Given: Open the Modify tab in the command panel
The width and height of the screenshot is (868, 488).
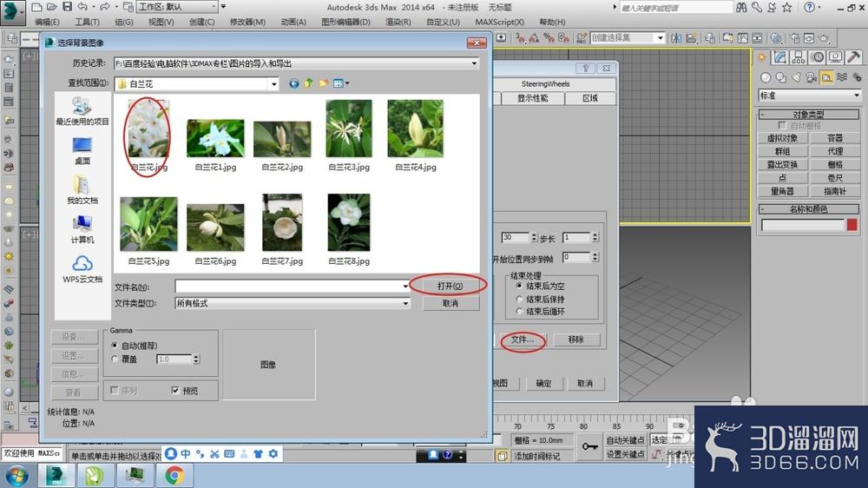Looking at the screenshot, I should click(780, 57).
